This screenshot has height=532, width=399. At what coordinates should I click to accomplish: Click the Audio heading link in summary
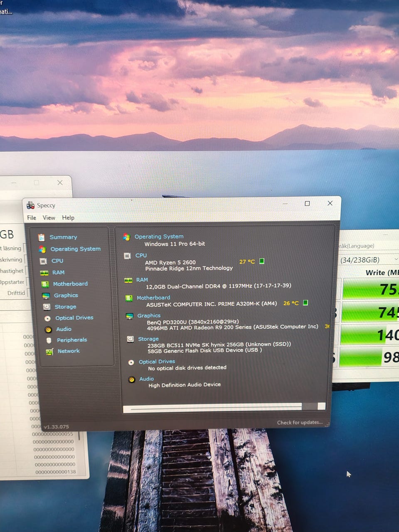point(146,379)
